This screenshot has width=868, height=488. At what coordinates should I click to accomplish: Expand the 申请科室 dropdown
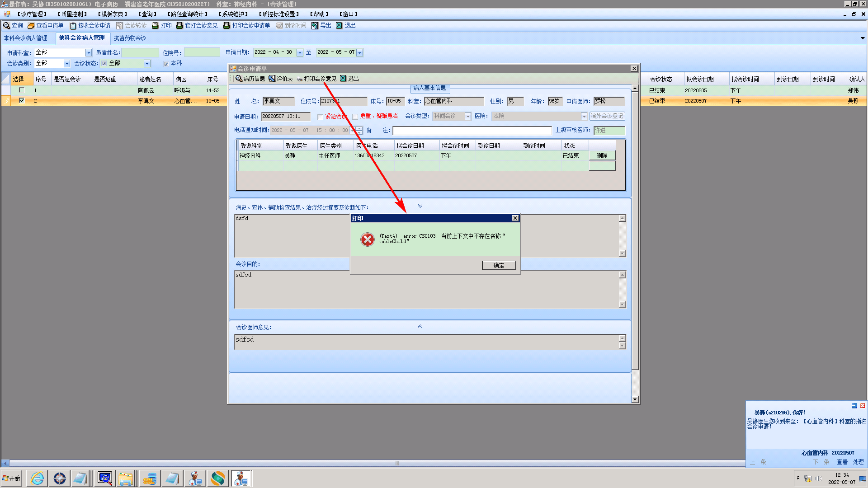click(89, 53)
